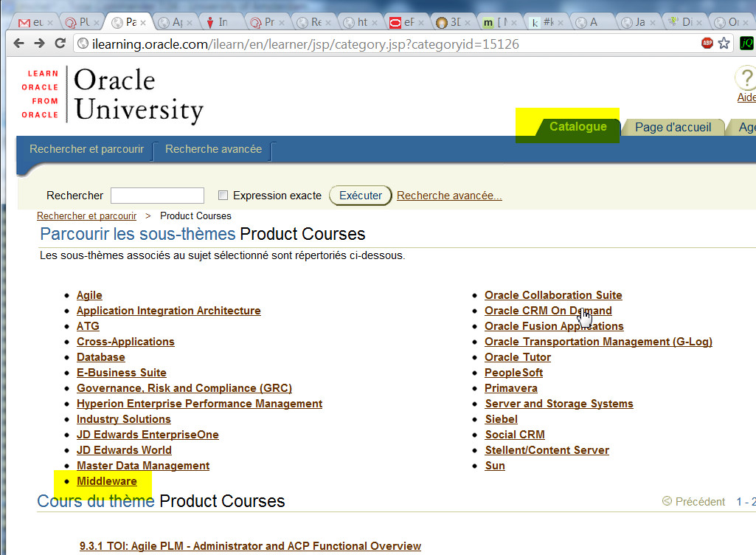Open the Server and Storage Systems link

point(559,404)
